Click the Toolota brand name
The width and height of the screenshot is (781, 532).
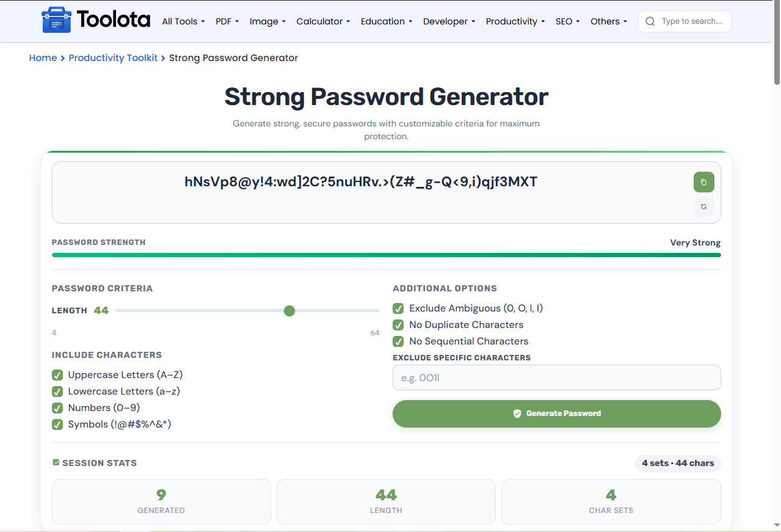(114, 20)
